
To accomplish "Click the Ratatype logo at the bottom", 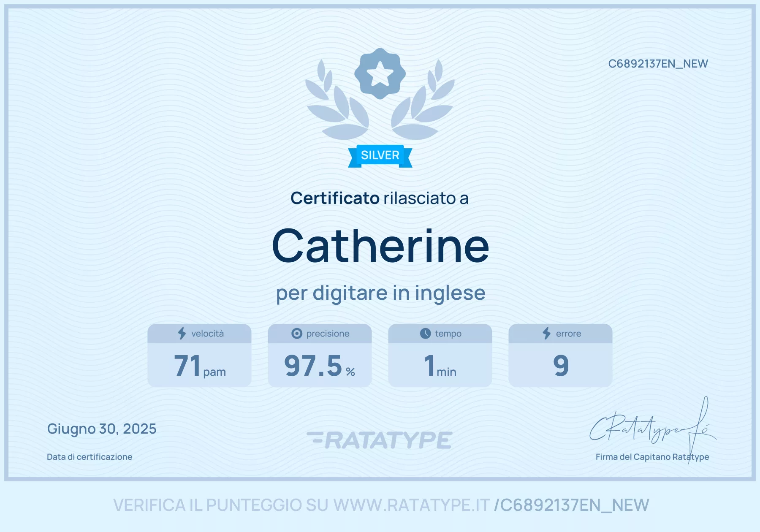I will point(380,440).
